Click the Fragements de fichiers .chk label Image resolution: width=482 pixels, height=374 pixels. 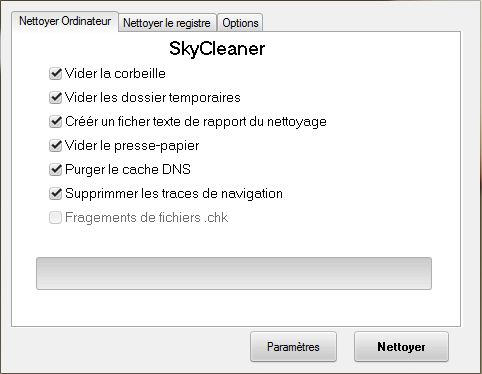[x=146, y=218]
